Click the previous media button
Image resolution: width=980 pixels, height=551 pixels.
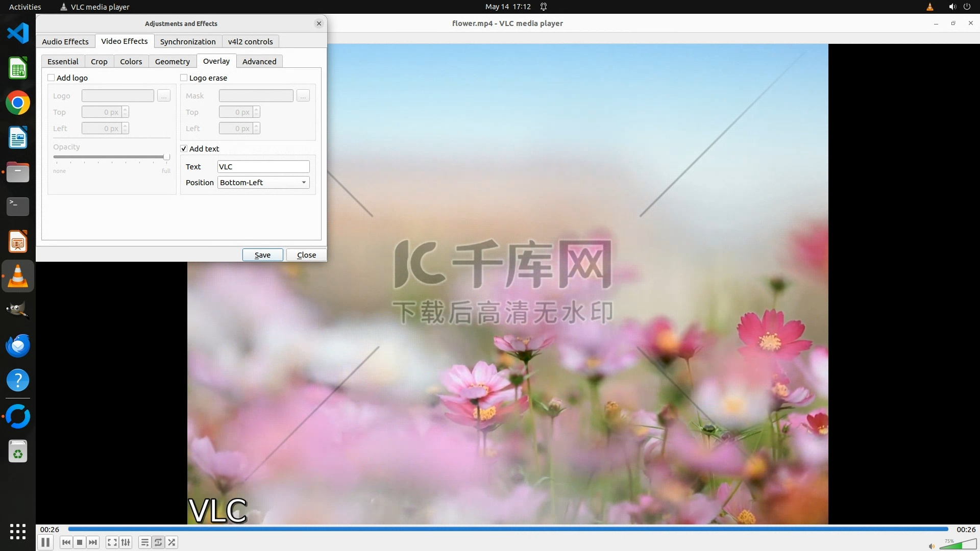pyautogui.click(x=66, y=542)
